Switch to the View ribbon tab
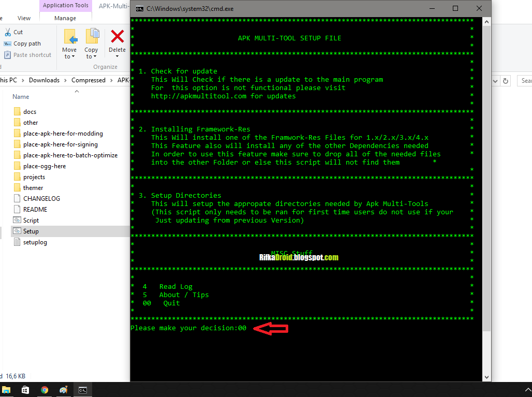 click(24, 18)
